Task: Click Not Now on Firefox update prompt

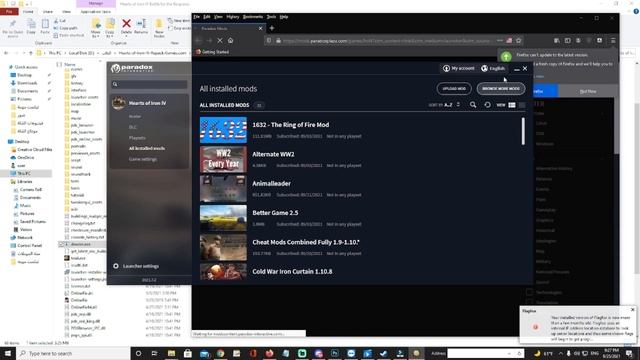Action: [588, 91]
